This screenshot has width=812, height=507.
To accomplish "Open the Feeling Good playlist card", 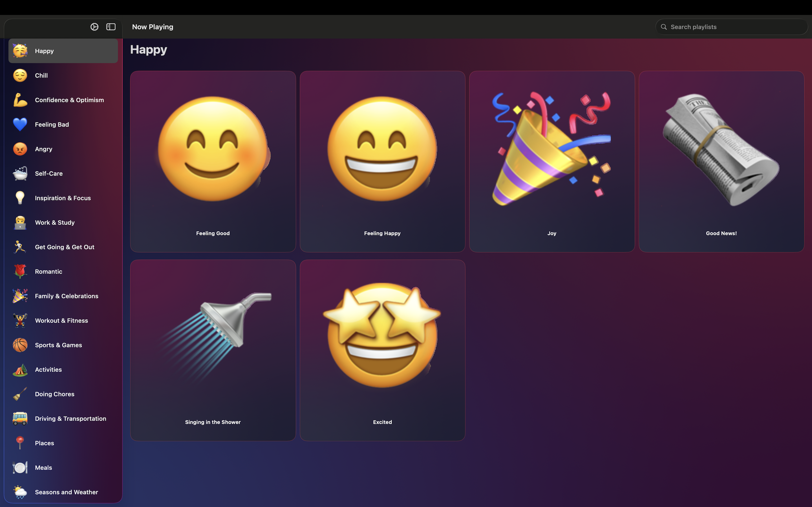I will [213, 161].
